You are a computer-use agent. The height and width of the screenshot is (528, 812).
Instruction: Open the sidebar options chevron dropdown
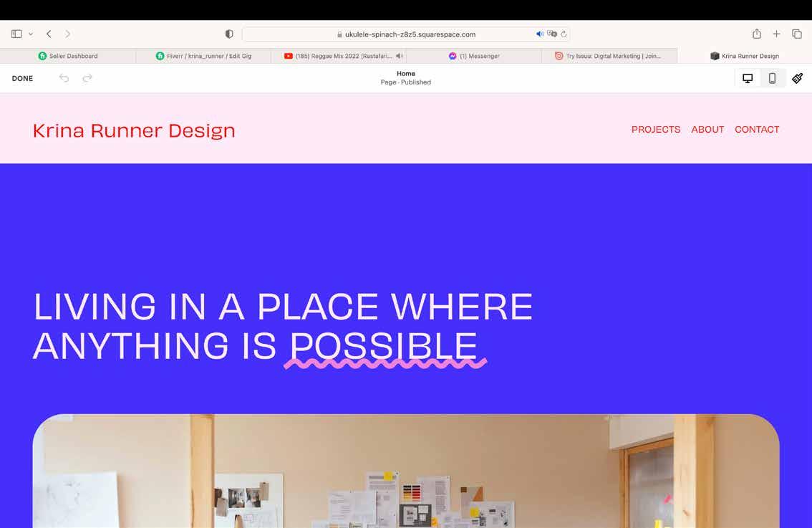click(x=31, y=34)
